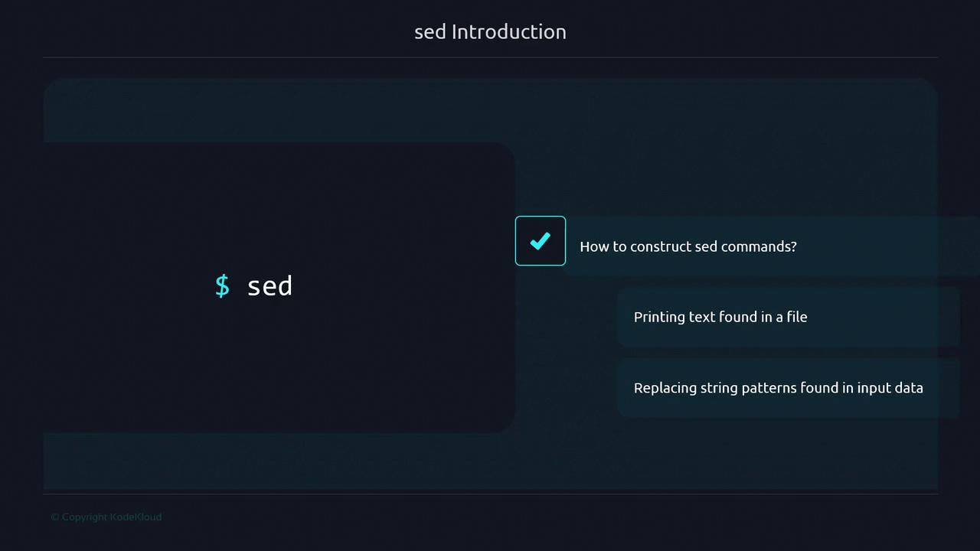Click the word "file" in the printing topic
Screen dimensions: 980x551
[797, 317]
